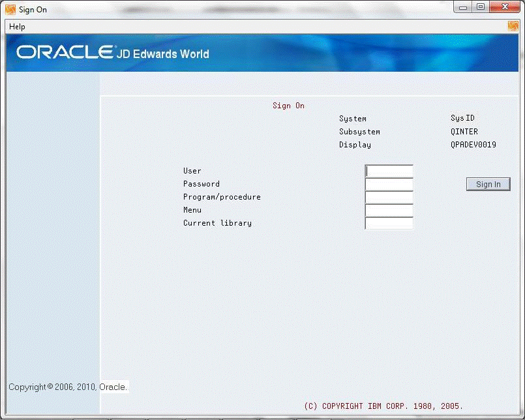
Task: Click the User label
Action: (x=192, y=171)
